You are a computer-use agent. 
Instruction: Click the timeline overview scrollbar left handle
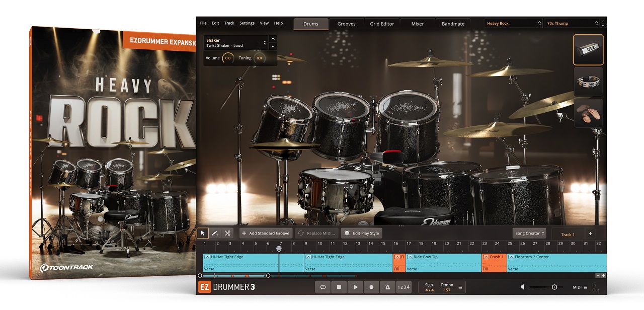pyautogui.click(x=200, y=275)
